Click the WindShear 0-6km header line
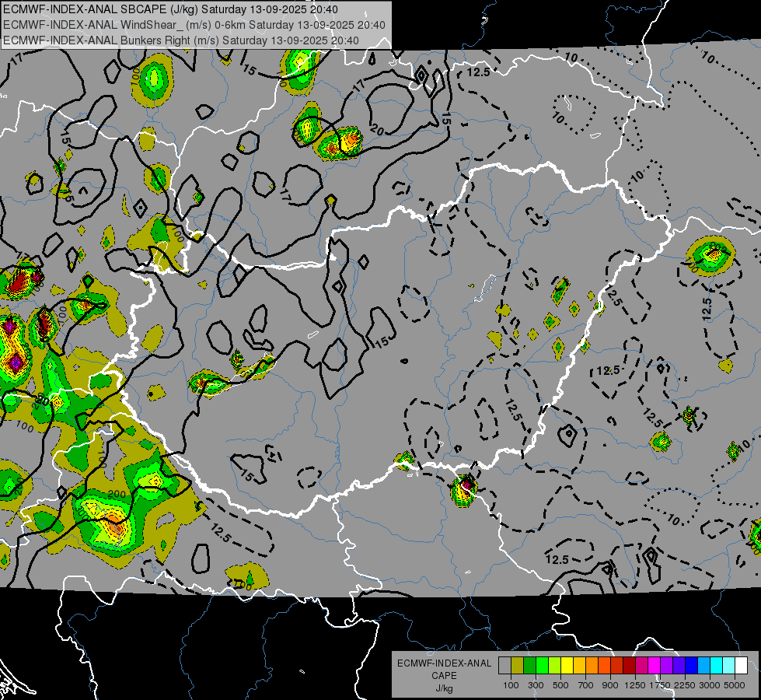The image size is (761, 700). pos(194,25)
